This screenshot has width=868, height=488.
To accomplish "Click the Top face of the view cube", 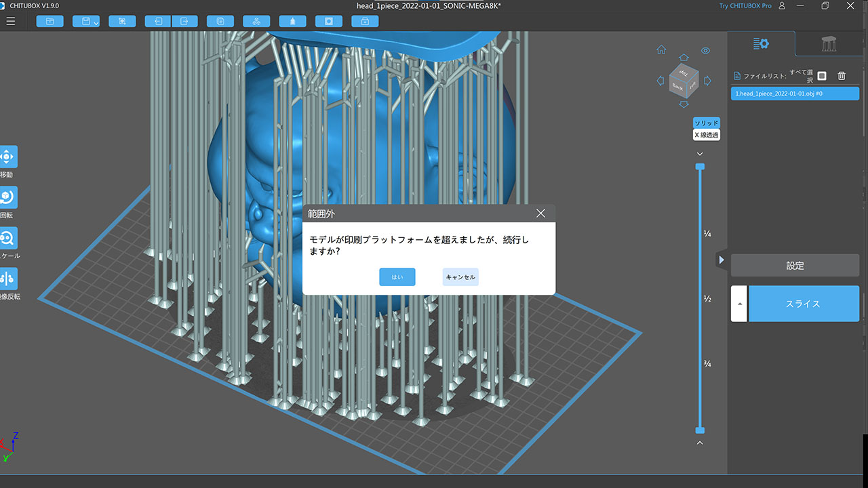I will click(x=684, y=73).
